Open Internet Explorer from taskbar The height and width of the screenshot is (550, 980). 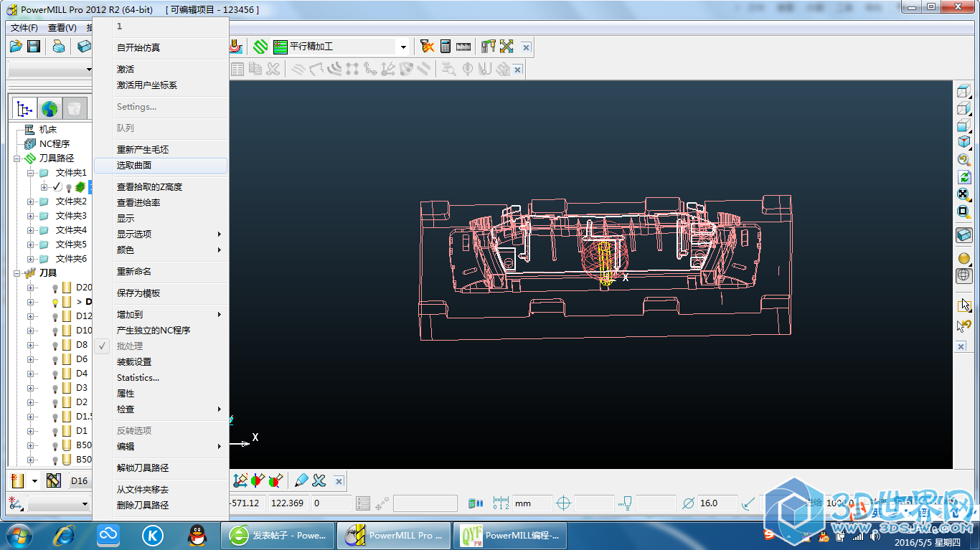click(65, 535)
